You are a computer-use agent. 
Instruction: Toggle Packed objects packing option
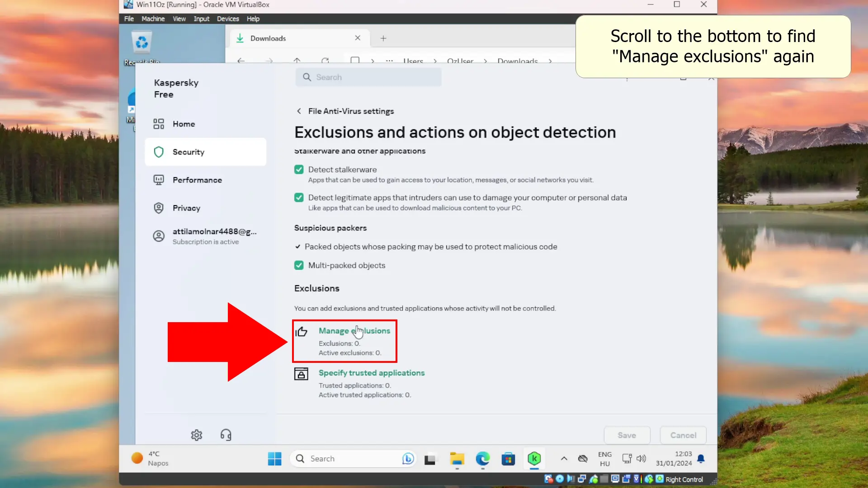[298, 247]
